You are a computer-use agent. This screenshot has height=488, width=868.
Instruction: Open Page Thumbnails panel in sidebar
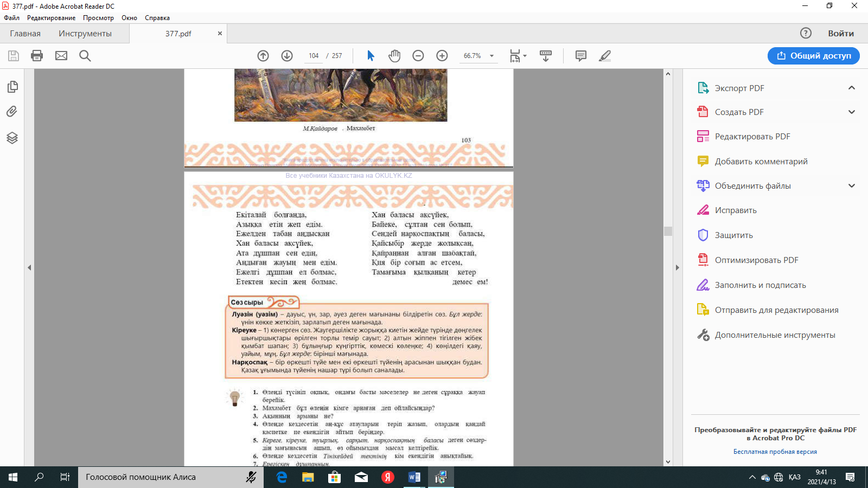tap(12, 87)
